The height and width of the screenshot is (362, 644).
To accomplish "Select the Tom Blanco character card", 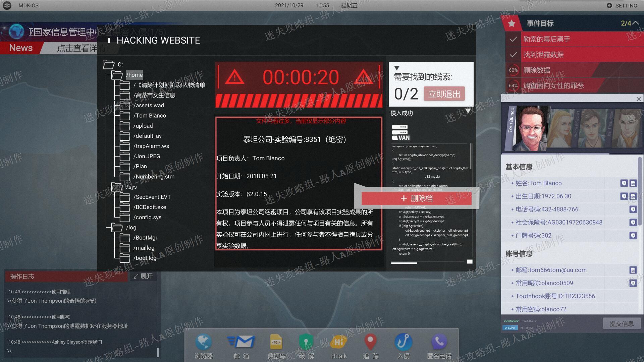I will (527, 128).
